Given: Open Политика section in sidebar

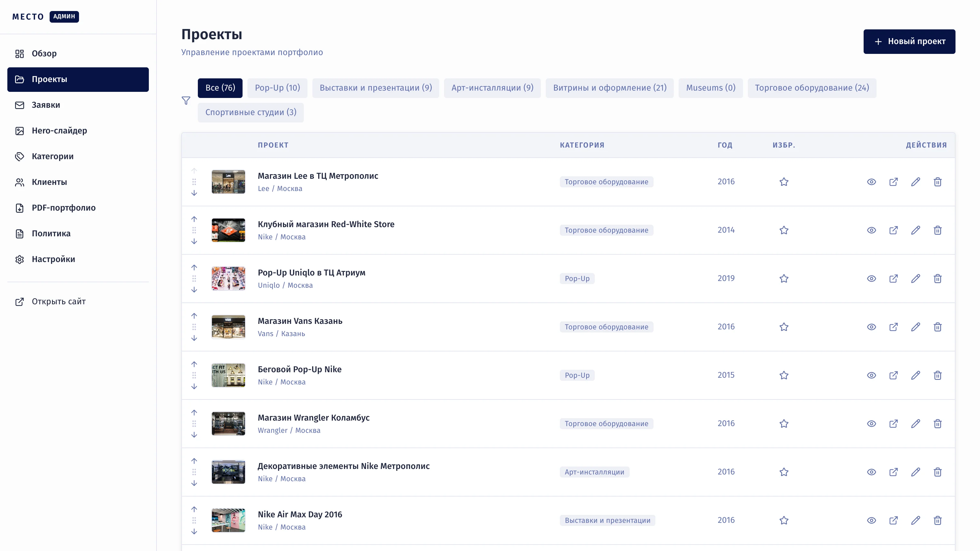Looking at the screenshot, I should [x=78, y=234].
